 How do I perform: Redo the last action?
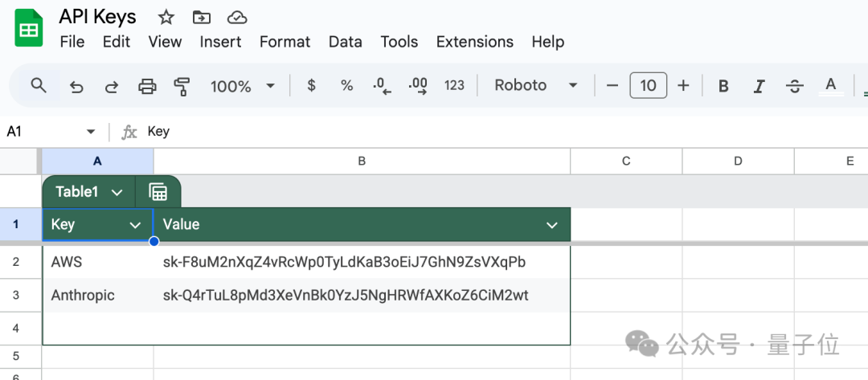[112, 86]
